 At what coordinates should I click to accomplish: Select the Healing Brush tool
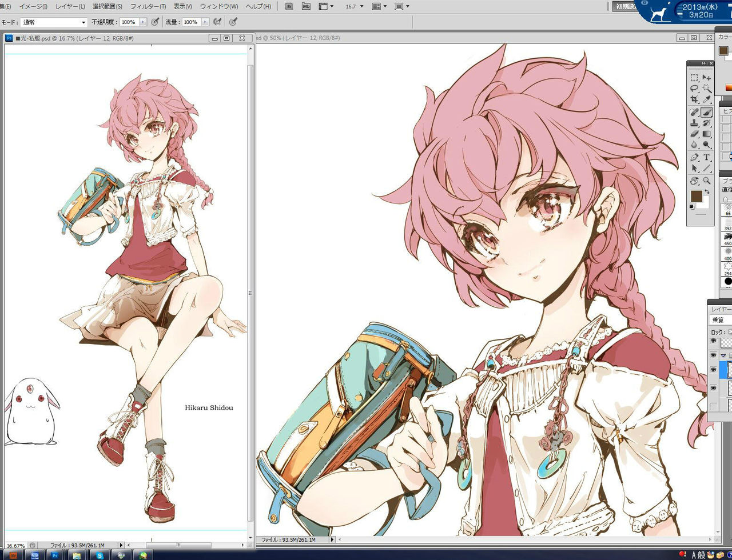pos(694,113)
